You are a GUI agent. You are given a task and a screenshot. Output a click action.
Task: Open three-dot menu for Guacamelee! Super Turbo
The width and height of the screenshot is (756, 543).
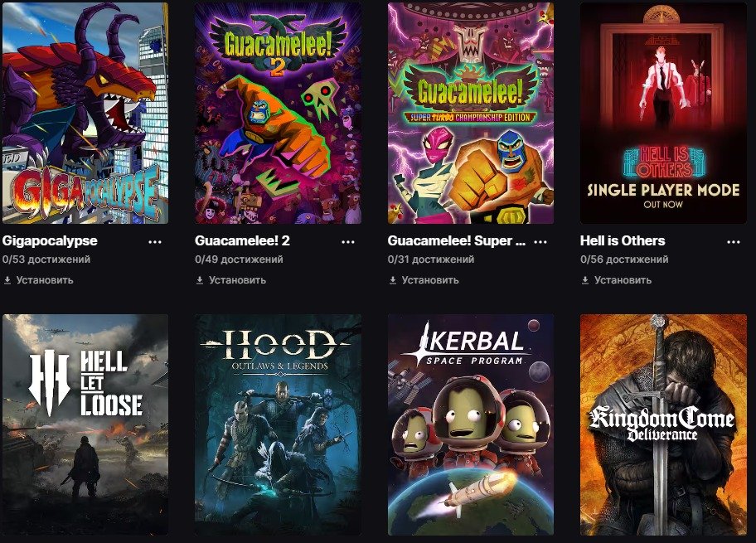click(540, 242)
